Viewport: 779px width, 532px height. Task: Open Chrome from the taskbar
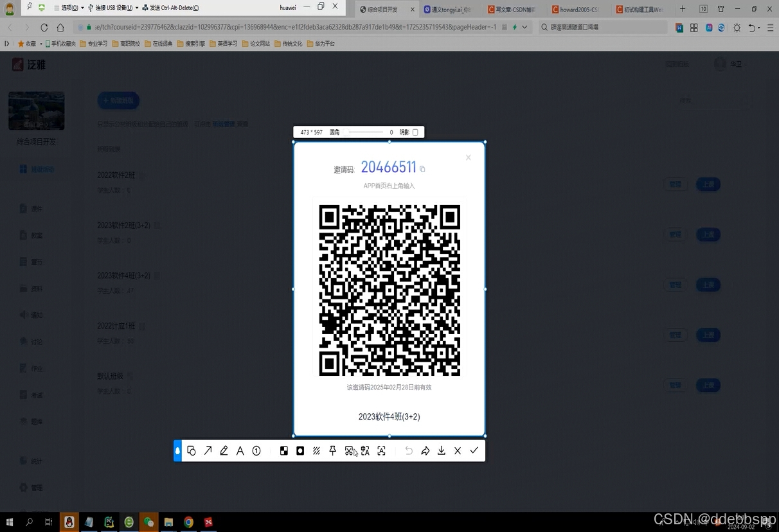pyautogui.click(x=189, y=522)
